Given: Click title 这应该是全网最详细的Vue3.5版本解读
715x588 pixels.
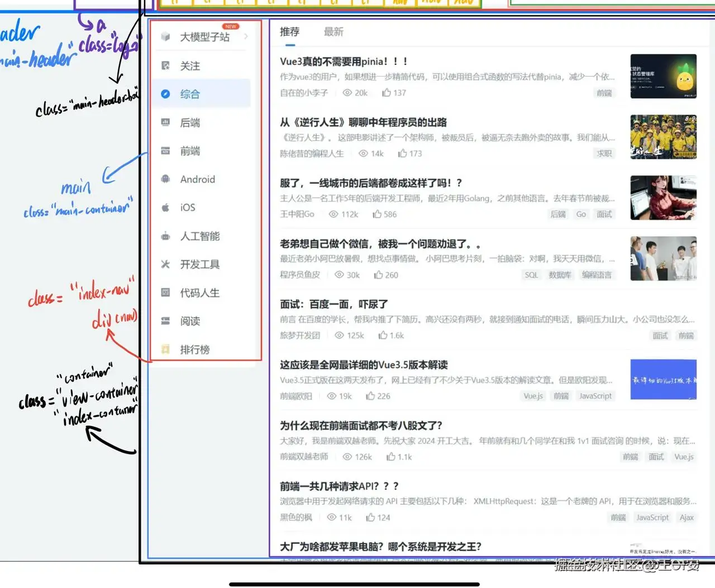Looking at the screenshot, I should [364, 365].
